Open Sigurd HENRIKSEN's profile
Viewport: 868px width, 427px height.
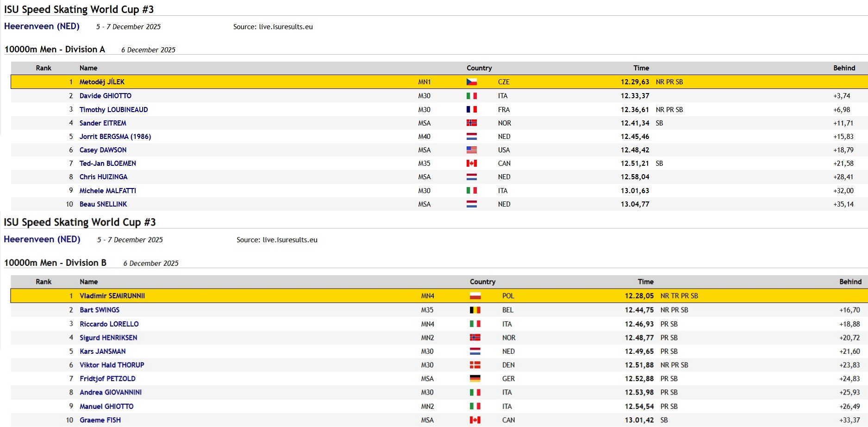tap(108, 338)
